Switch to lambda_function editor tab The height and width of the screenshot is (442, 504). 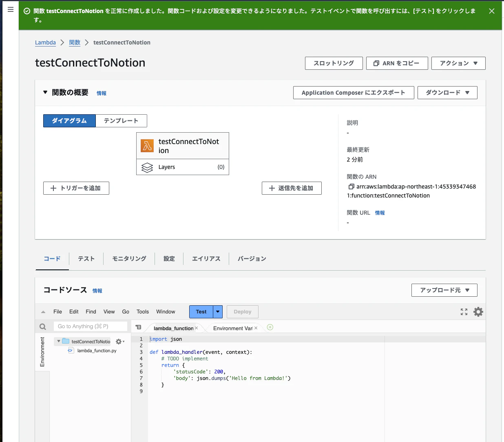pos(173,328)
